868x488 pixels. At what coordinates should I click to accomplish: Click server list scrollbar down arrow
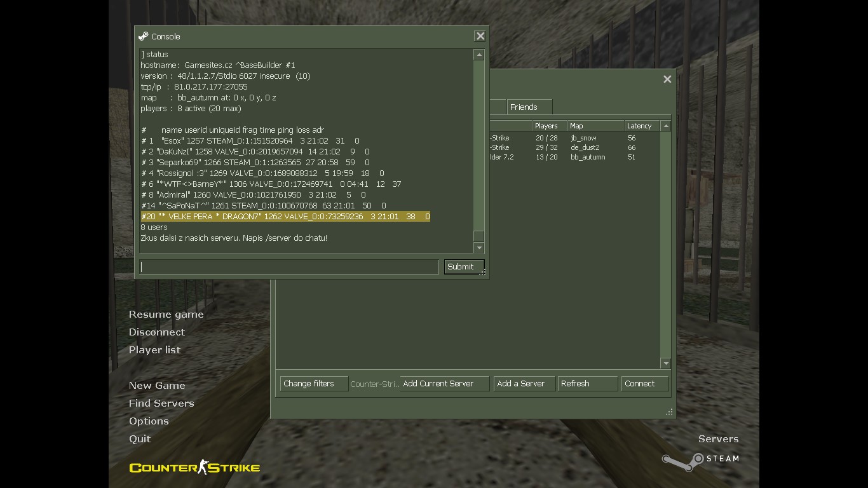pyautogui.click(x=666, y=363)
